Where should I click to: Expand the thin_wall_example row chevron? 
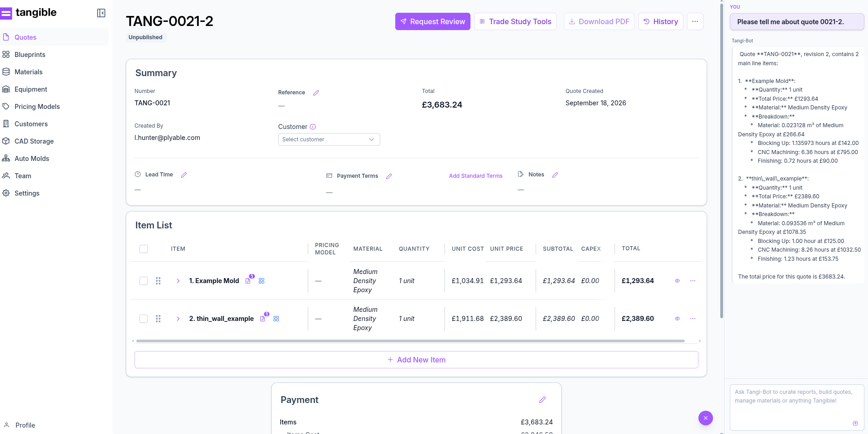pyautogui.click(x=178, y=319)
